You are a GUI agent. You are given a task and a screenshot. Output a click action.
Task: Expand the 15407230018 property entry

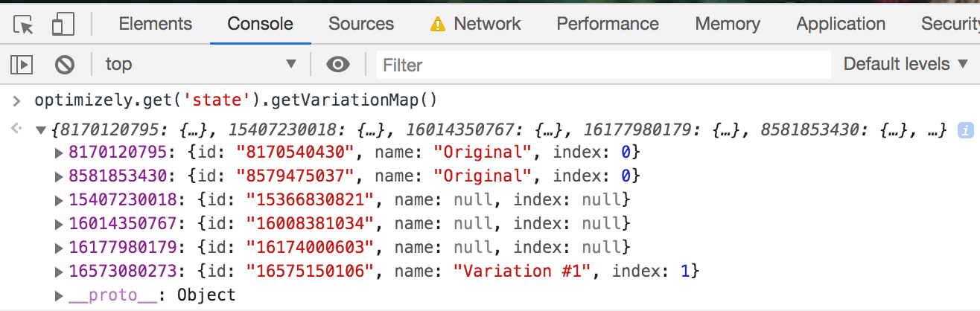60,200
